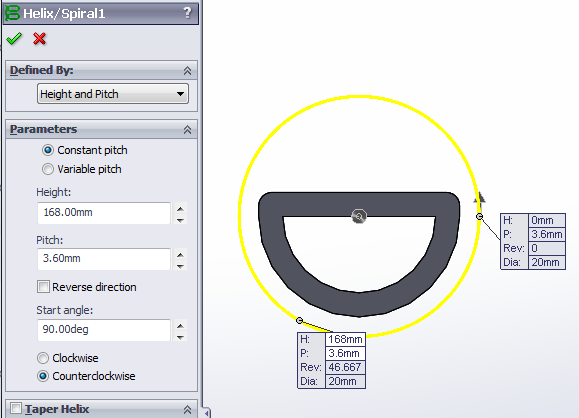Enable the Taper Helix checkbox
This screenshot has height=418, width=579.
[x=16, y=408]
